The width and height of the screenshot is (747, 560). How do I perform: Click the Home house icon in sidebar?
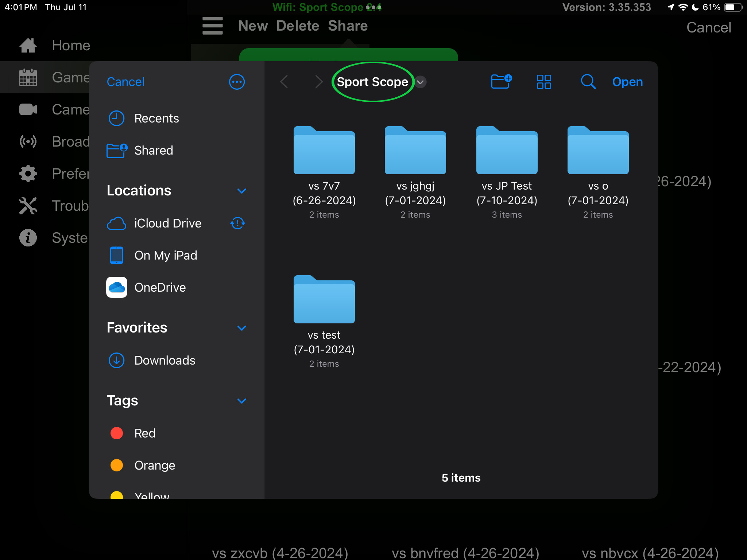point(28,45)
